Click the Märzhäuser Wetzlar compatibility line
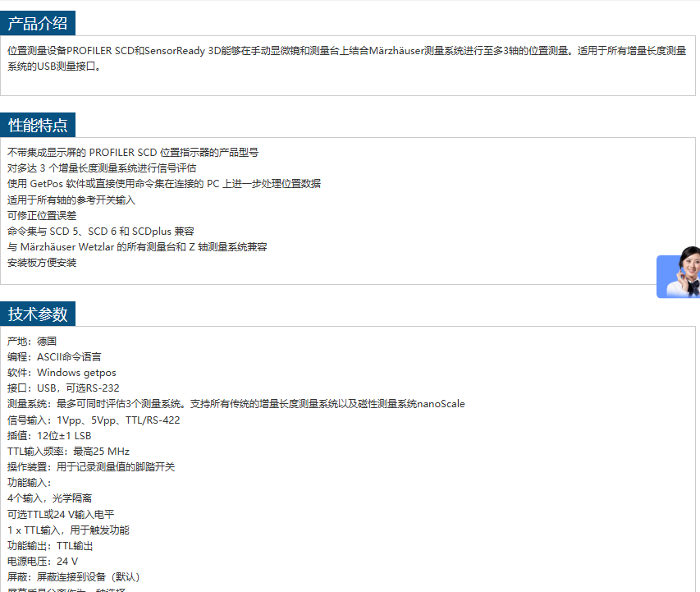The image size is (700, 592). (x=137, y=247)
